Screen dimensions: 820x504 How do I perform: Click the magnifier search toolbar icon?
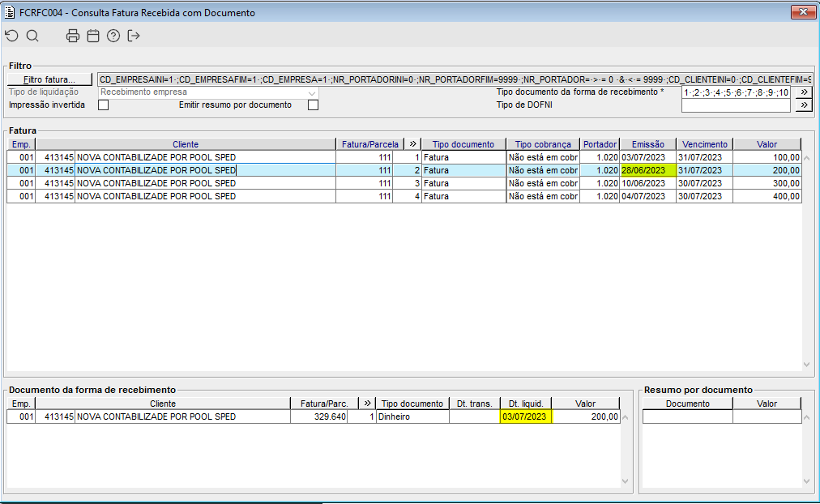tap(32, 36)
